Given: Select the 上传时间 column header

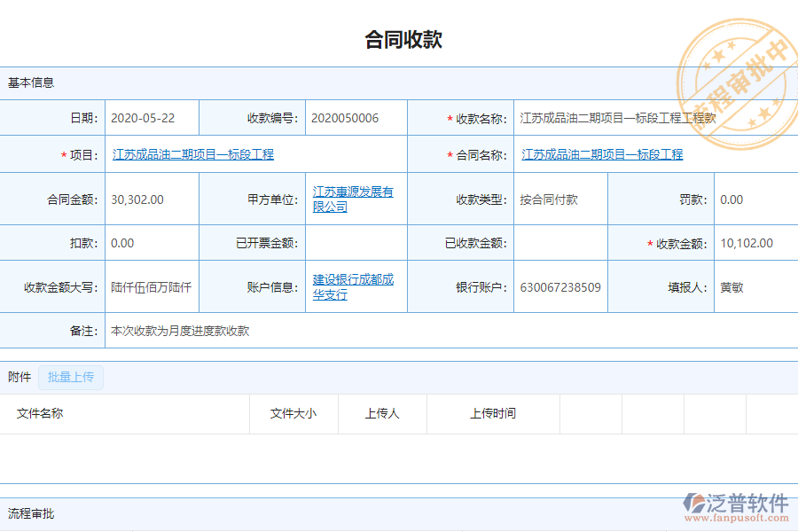Looking at the screenshot, I should (x=493, y=414).
